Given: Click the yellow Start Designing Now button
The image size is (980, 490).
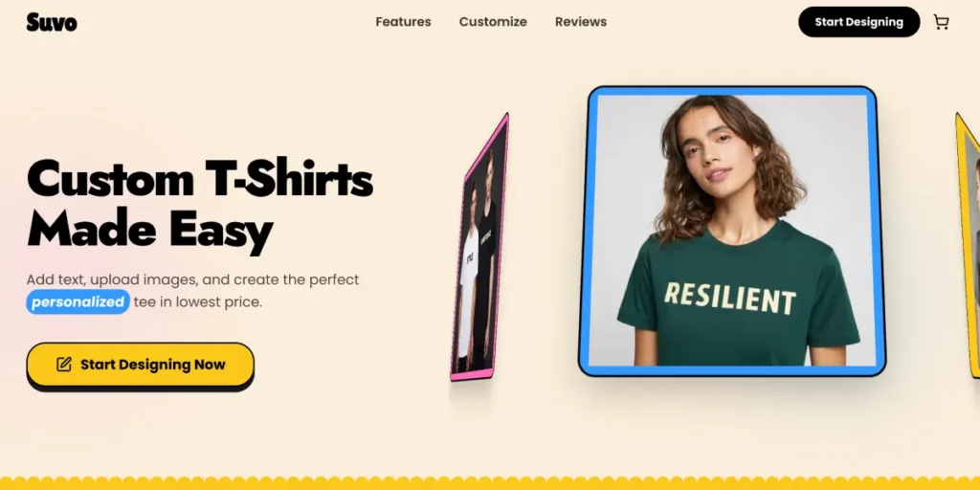Looking at the screenshot, I should [140, 365].
